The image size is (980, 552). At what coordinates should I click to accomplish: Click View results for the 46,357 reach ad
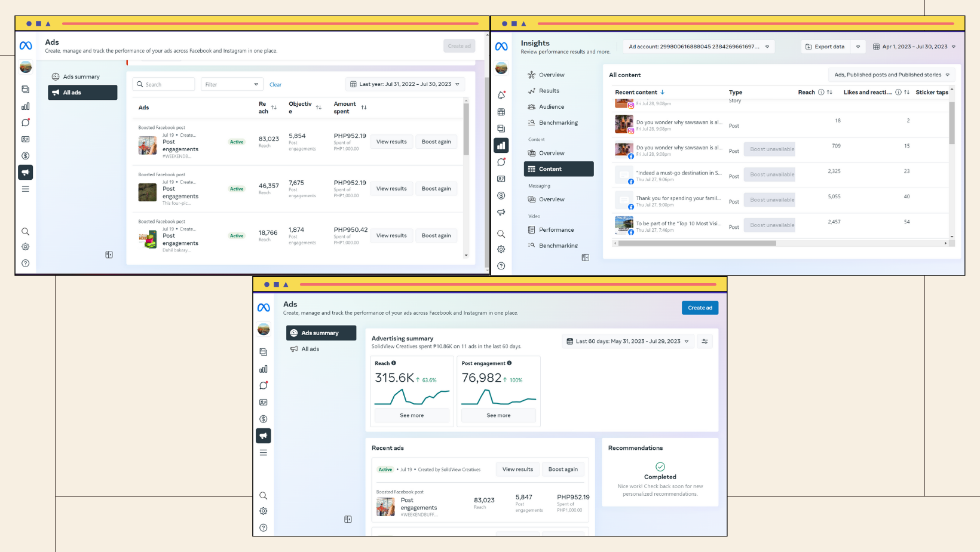(x=391, y=189)
